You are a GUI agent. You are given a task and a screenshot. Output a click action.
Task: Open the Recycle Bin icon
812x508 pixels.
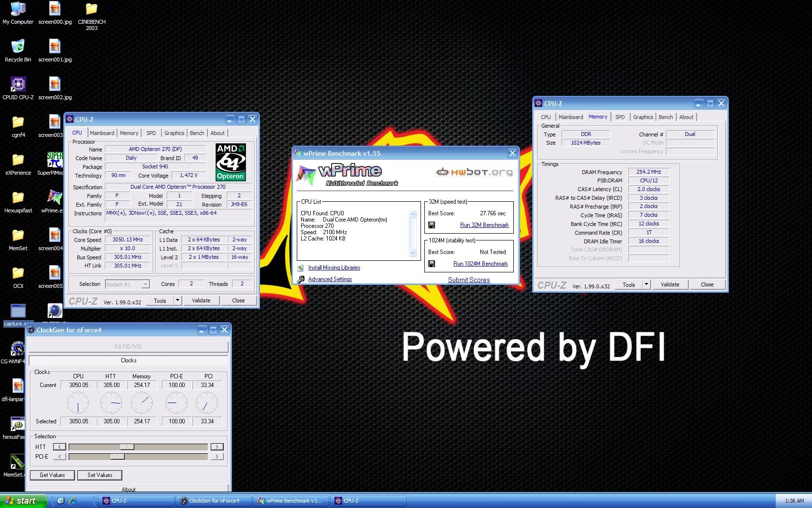[x=18, y=51]
